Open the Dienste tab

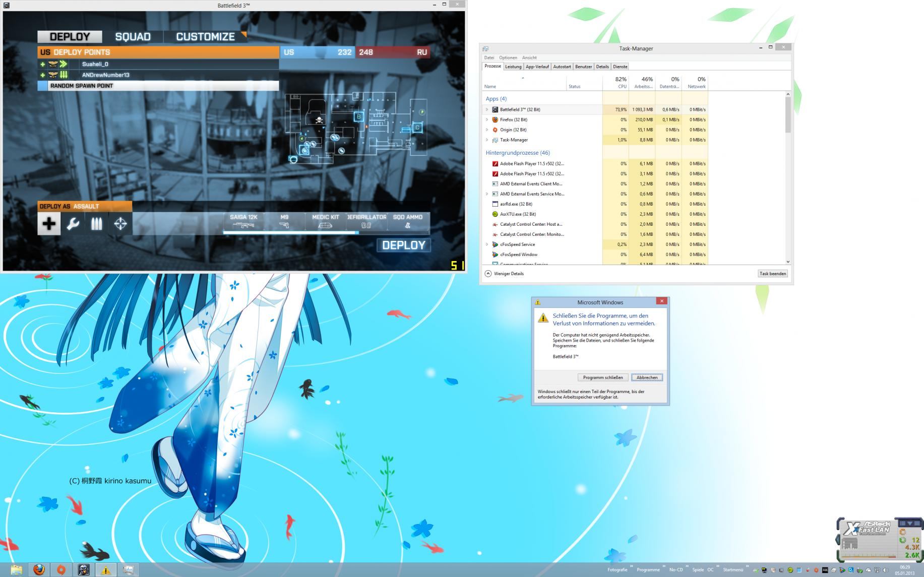pos(620,67)
